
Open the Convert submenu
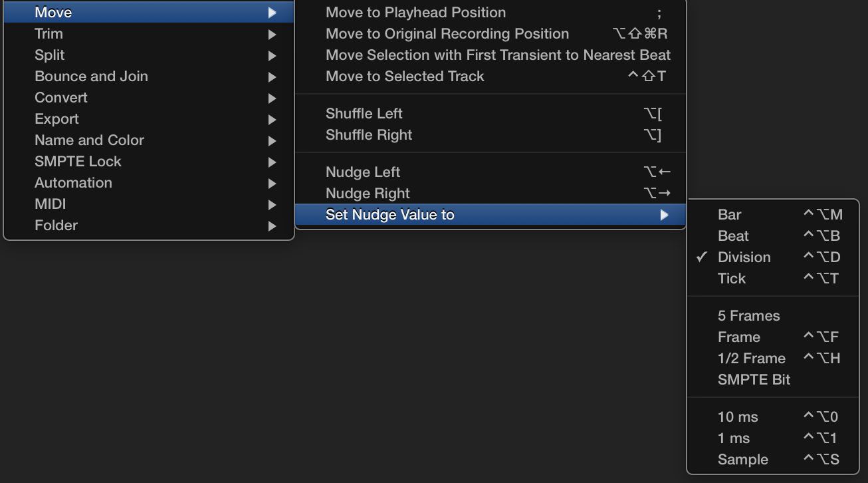pyautogui.click(x=60, y=98)
